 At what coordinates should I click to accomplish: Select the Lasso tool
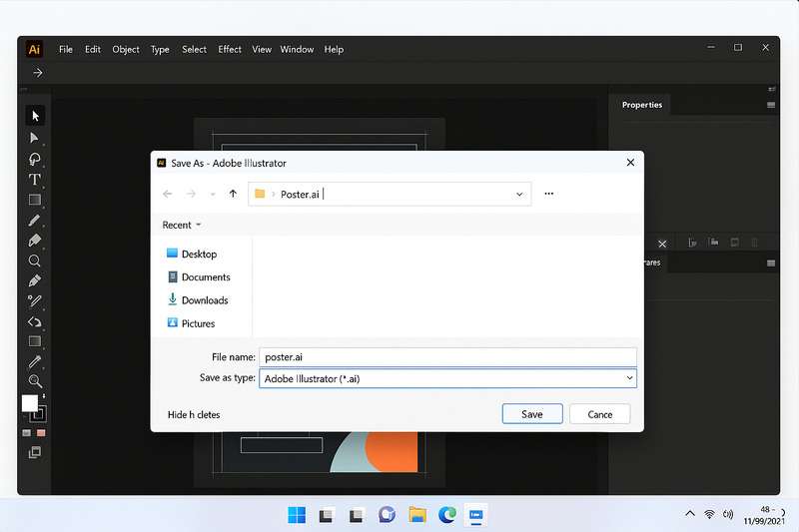pyautogui.click(x=35, y=159)
